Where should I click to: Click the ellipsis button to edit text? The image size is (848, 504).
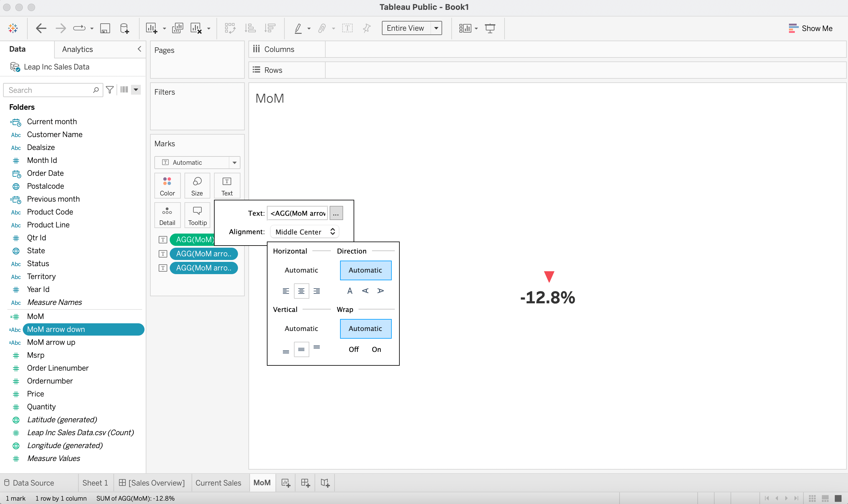point(336,213)
